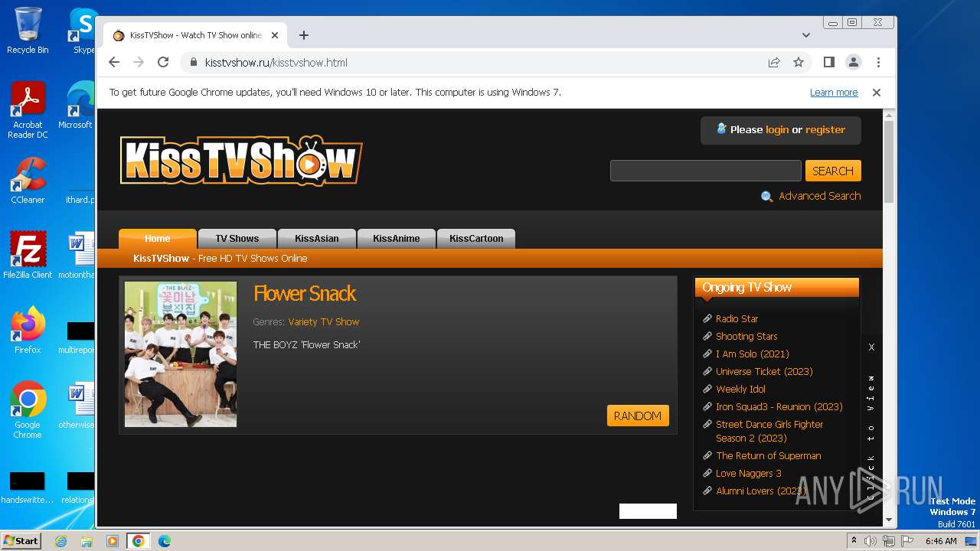Go back with the browser back arrow
Viewport: 980px width, 551px height.
(x=114, y=62)
